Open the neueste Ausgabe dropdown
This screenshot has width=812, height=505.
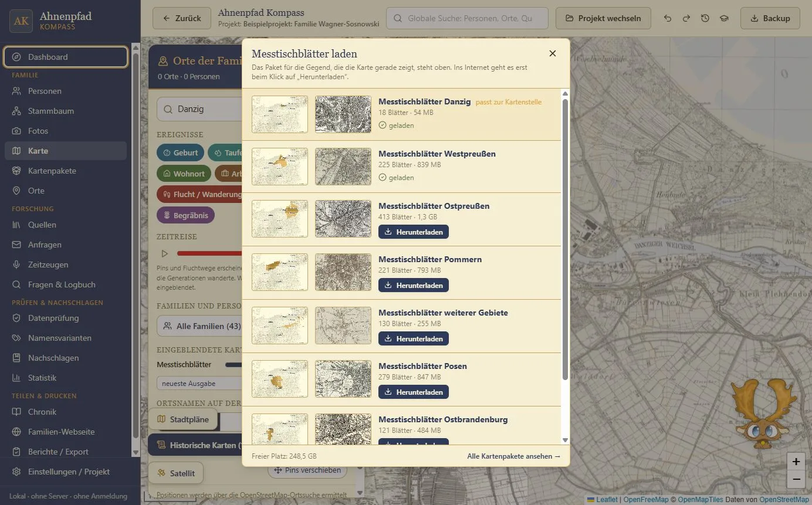(x=199, y=383)
